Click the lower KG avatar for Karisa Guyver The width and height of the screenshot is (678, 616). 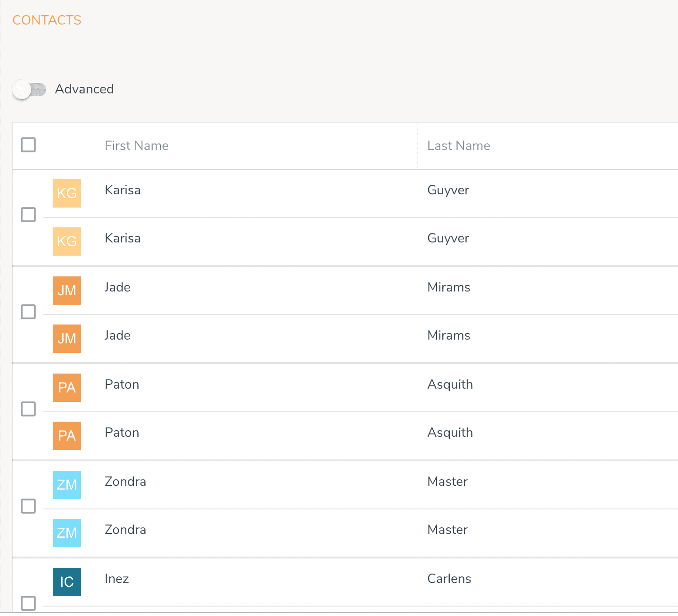click(67, 241)
